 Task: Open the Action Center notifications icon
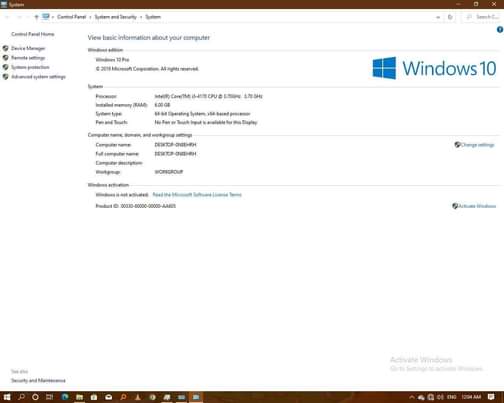click(491, 397)
